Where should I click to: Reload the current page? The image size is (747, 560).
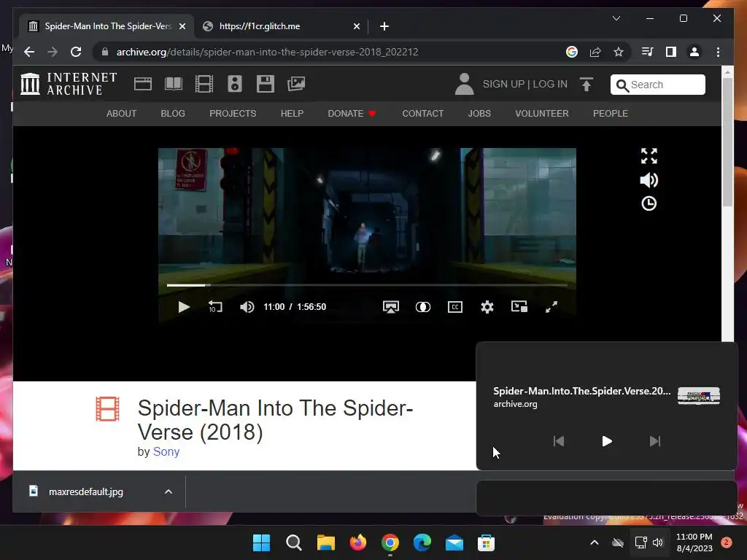coord(76,52)
